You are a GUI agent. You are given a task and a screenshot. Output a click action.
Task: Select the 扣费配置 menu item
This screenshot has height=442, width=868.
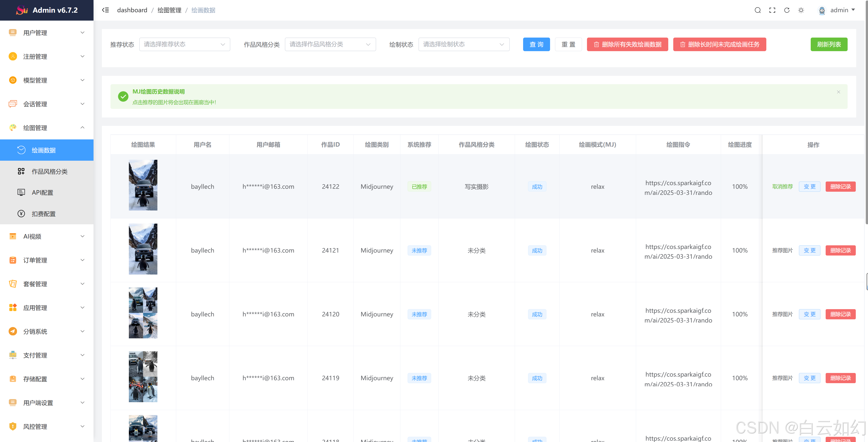[x=43, y=214]
